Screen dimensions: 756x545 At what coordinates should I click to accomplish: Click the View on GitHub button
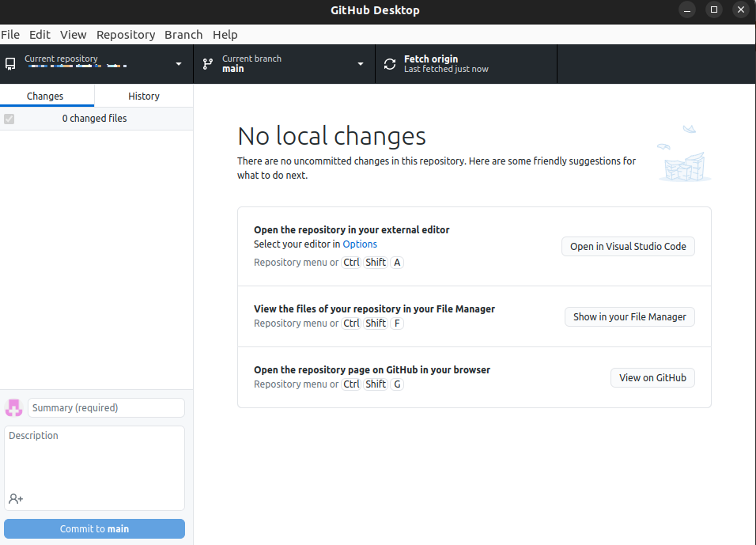coord(653,377)
